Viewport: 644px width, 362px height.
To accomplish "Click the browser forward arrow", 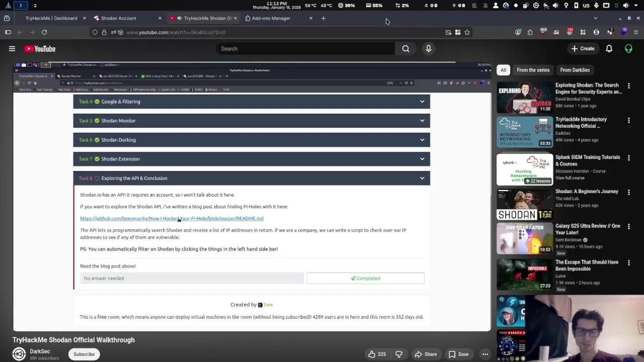I will pyautogui.click(x=32, y=32).
